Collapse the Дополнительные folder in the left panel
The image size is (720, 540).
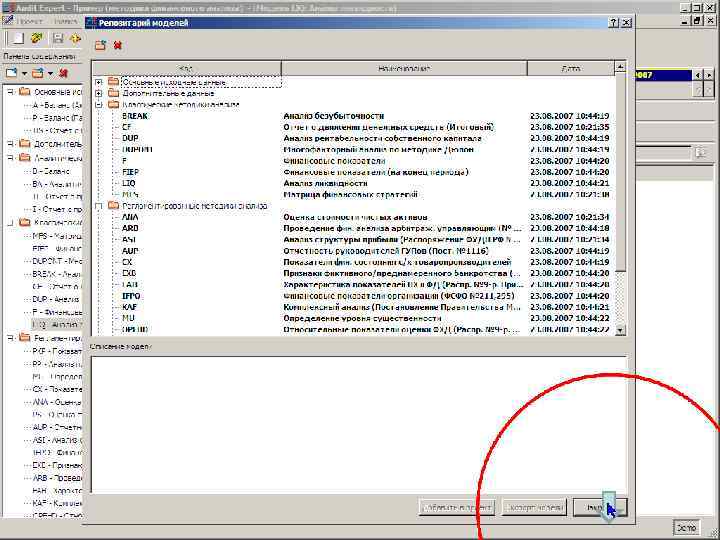11,144
